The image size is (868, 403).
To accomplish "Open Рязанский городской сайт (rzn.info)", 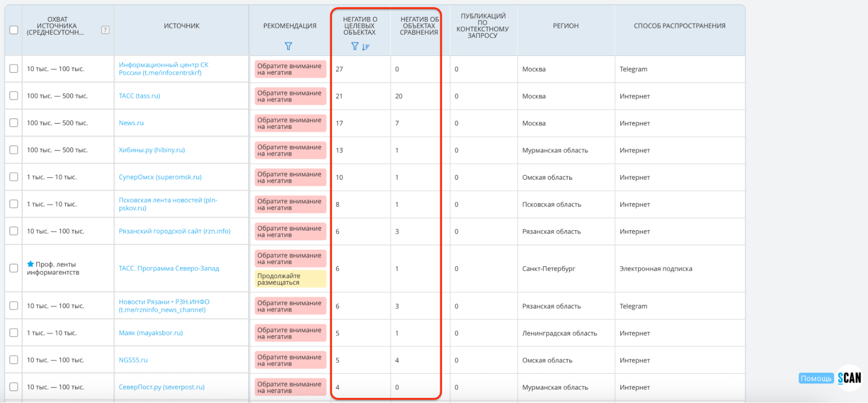I will [175, 231].
